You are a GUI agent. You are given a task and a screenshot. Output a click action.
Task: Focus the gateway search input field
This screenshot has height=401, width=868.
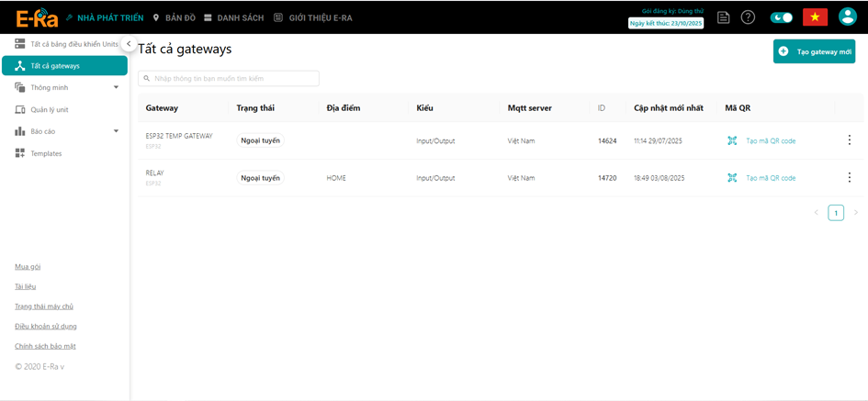coord(229,79)
